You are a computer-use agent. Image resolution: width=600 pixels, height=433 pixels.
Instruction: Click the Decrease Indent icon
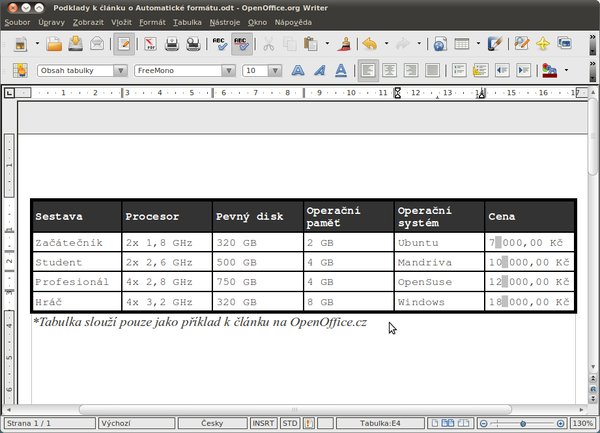coord(502,70)
